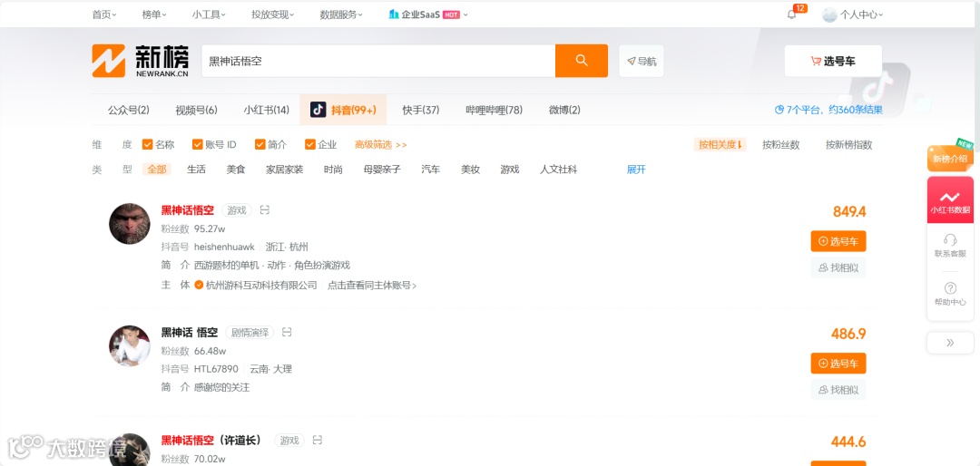
Task: Open the 个人中心 dropdown
Action: pyautogui.click(x=861, y=15)
